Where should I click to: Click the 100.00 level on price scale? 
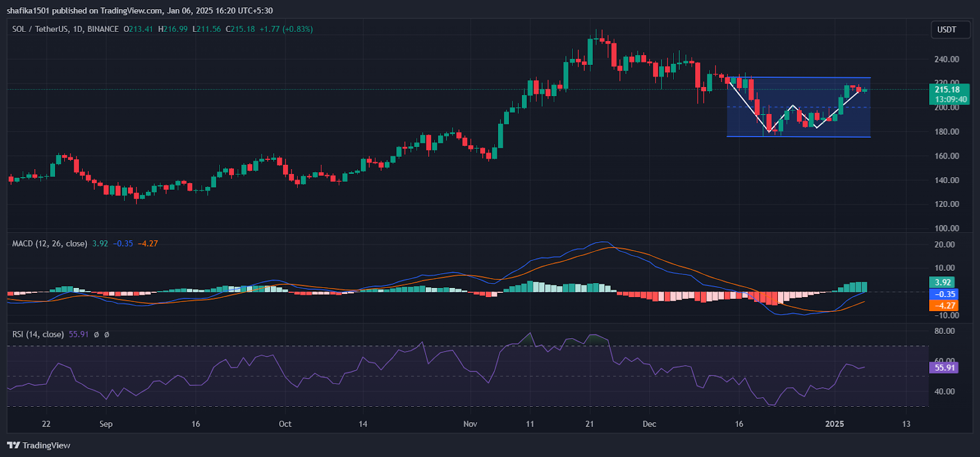947,228
